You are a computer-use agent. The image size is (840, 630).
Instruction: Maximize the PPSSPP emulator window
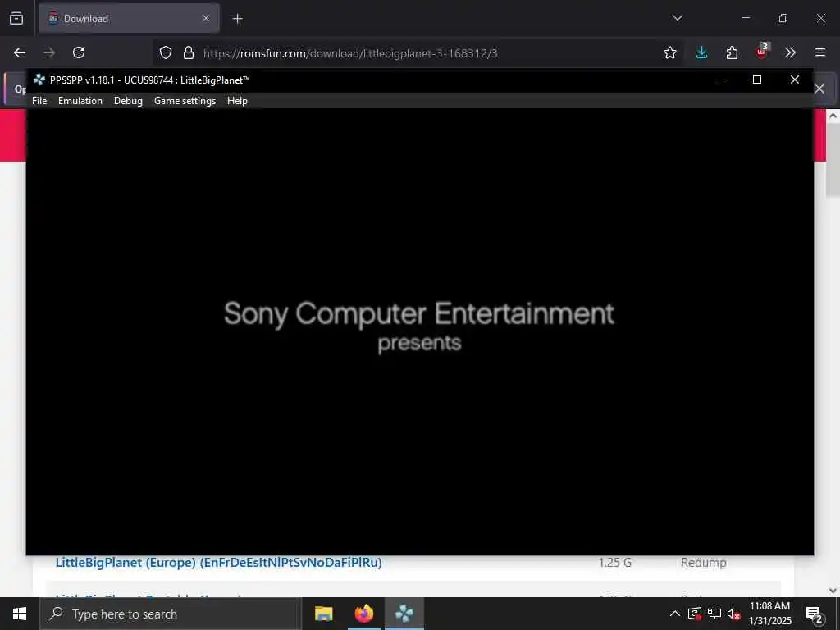coord(757,80)
